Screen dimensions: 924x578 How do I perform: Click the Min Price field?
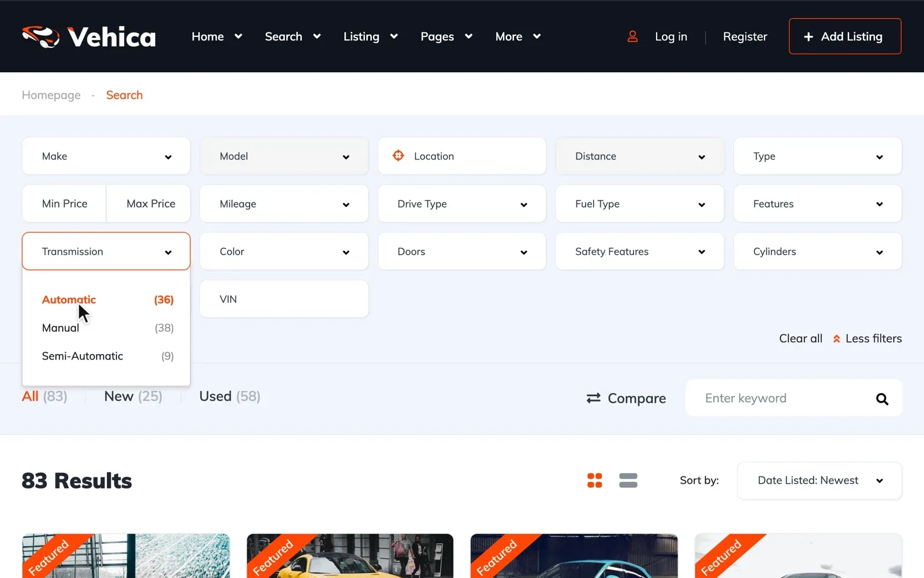(65, 203)
